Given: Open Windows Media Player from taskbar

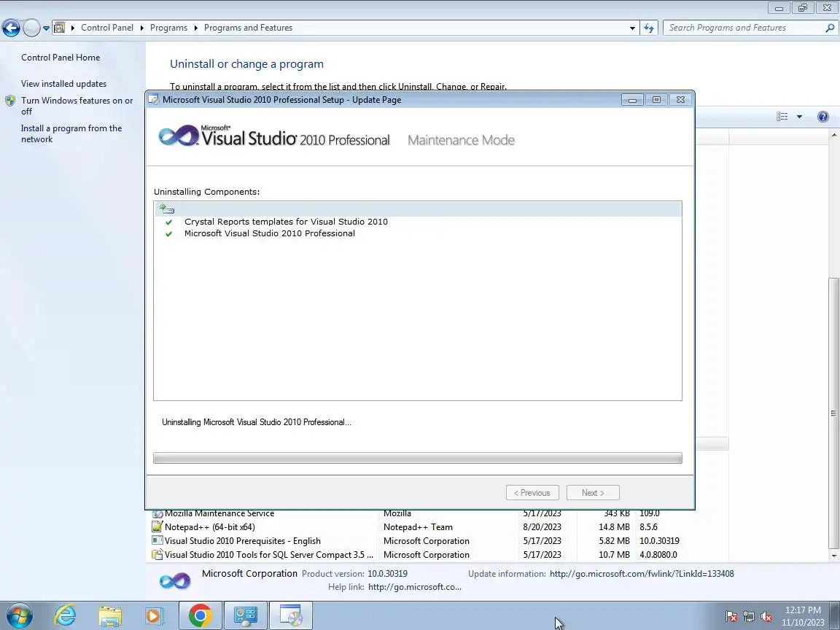Looking at the screenshot, I should pos(155,616).
